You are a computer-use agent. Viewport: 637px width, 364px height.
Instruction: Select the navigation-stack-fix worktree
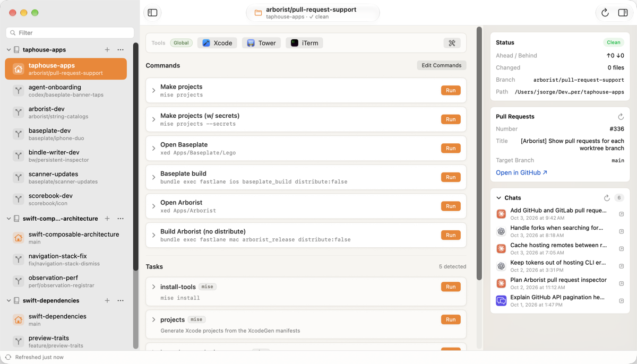point(66,259)
